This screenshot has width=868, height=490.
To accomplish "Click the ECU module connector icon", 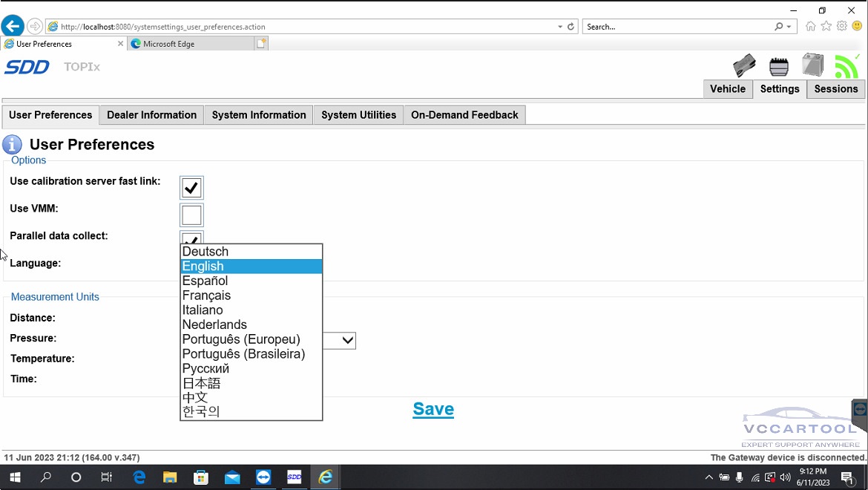I will 779,67.
